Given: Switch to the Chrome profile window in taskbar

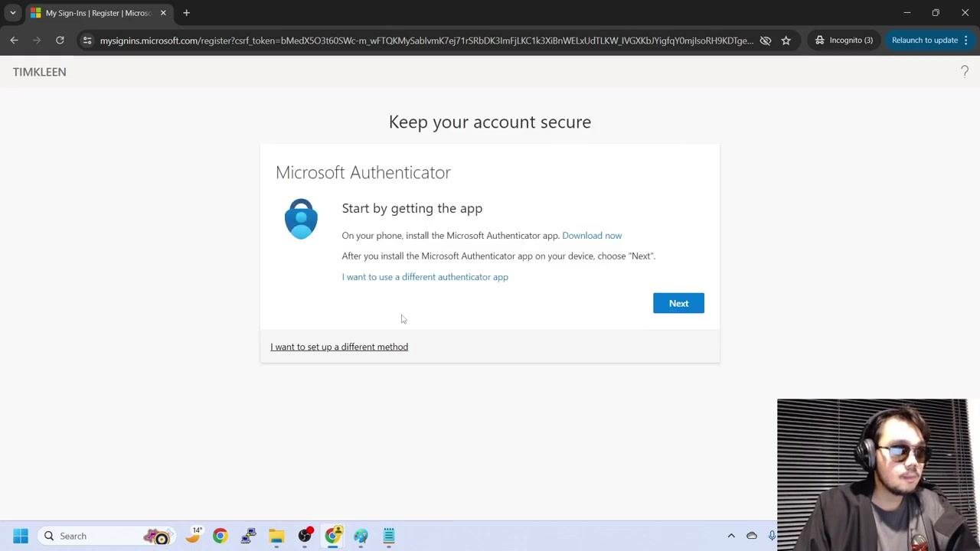Looking at the screenshot, I should [333, 536].
